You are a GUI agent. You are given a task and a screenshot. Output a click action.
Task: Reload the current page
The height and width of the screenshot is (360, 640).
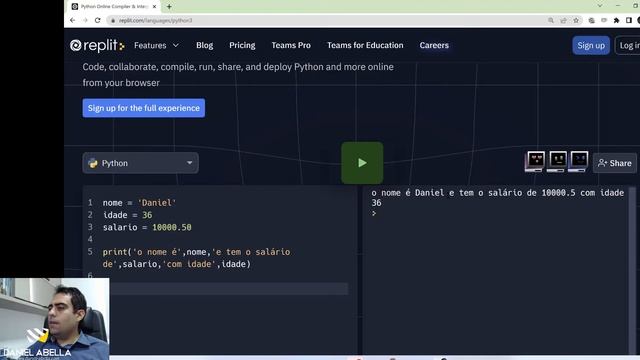click(98, 20)
